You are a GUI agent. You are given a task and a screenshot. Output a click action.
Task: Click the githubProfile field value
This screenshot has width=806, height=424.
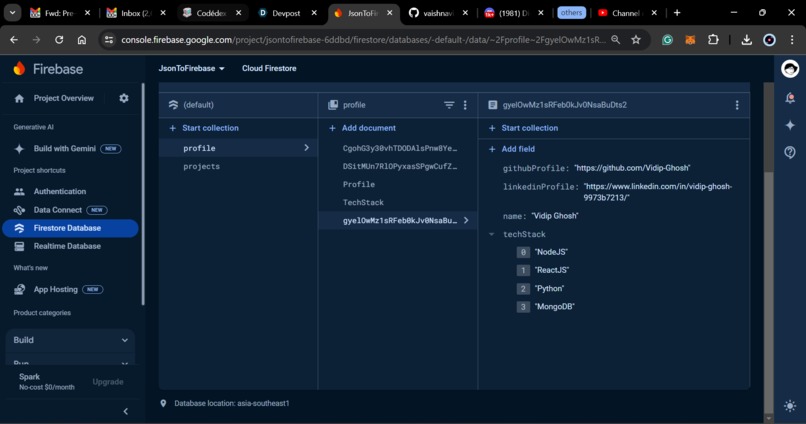tap(632, 168)
